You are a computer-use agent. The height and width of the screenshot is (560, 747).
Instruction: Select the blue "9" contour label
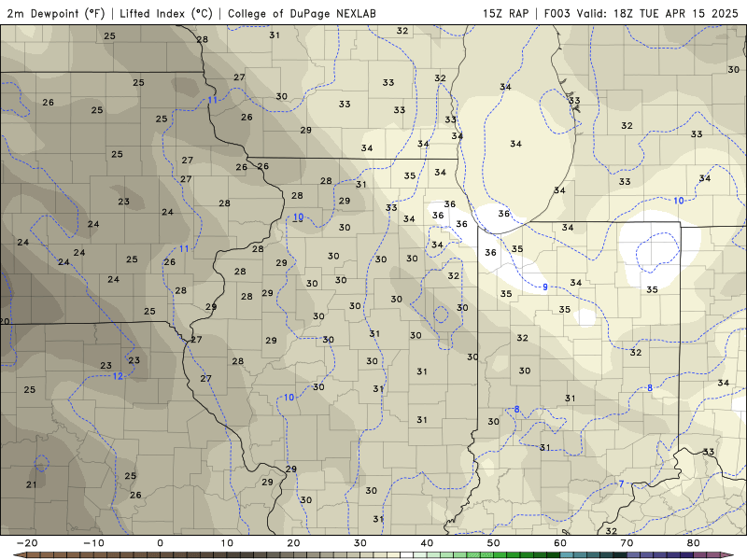[545, 287]
